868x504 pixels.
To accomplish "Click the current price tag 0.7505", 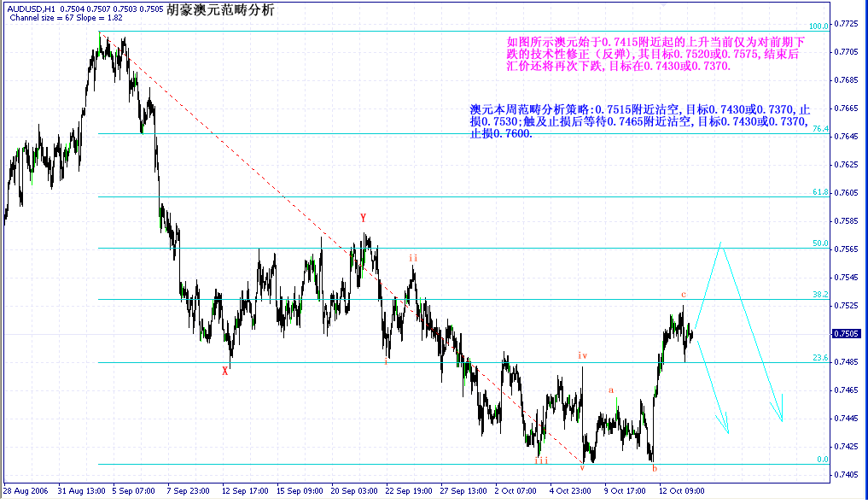I will tap(846, 334).
